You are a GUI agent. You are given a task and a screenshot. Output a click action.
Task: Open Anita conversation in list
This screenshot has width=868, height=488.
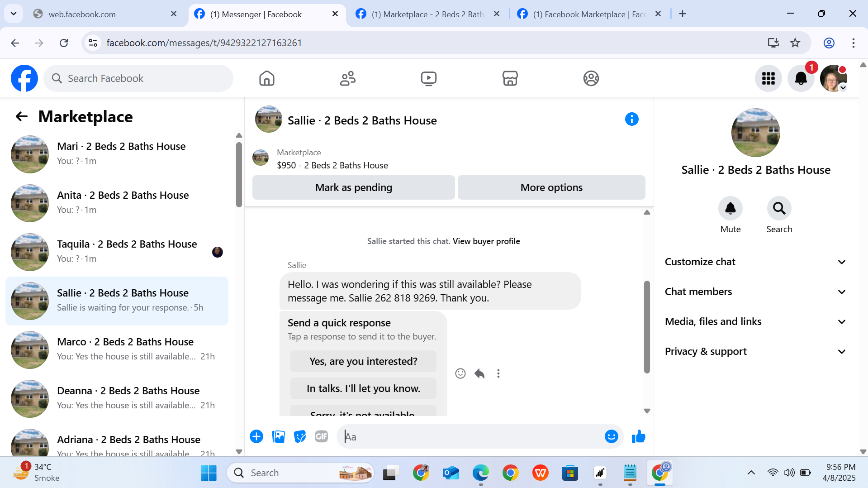117,203
